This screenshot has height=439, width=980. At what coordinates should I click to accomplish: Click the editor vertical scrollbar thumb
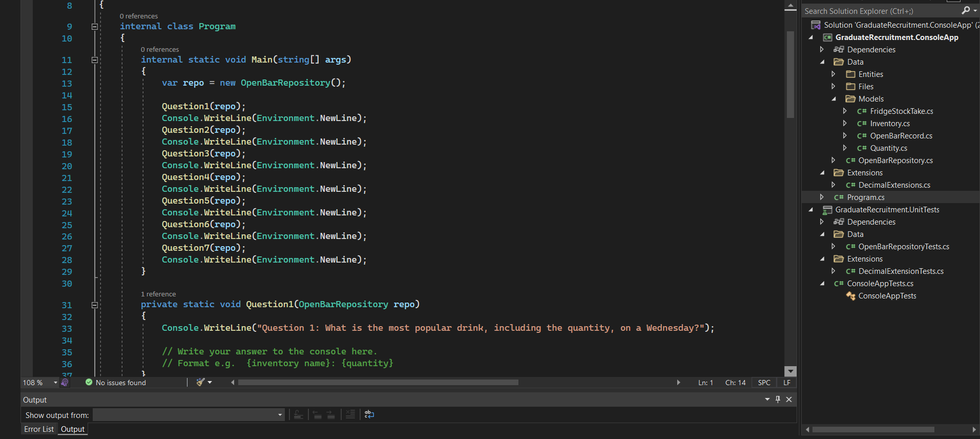click(x=790, y=74)
